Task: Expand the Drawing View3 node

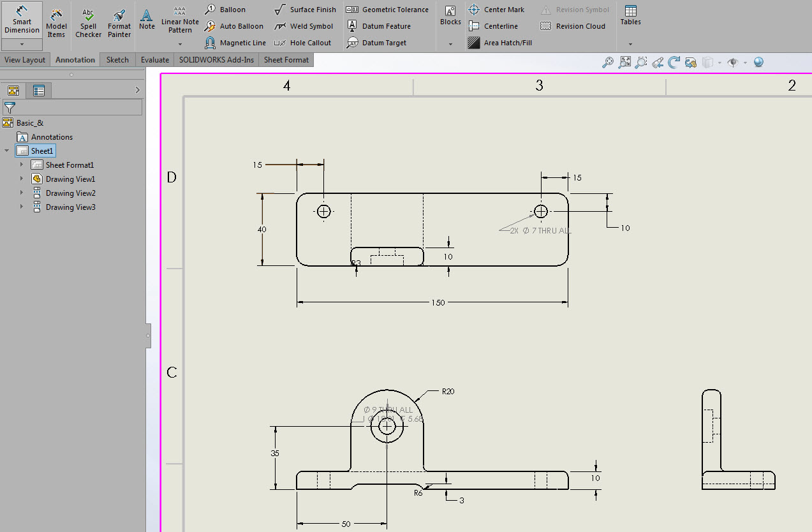Action: 21,207
